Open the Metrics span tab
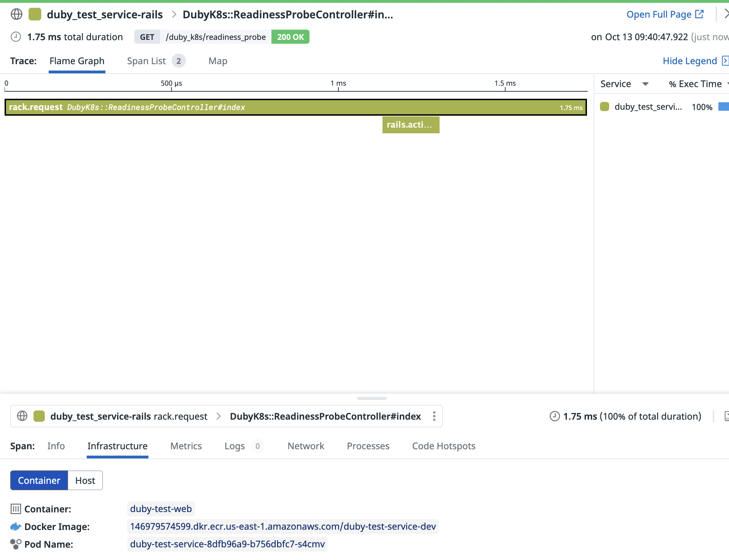The image size is (729, 560). point(186,446)
